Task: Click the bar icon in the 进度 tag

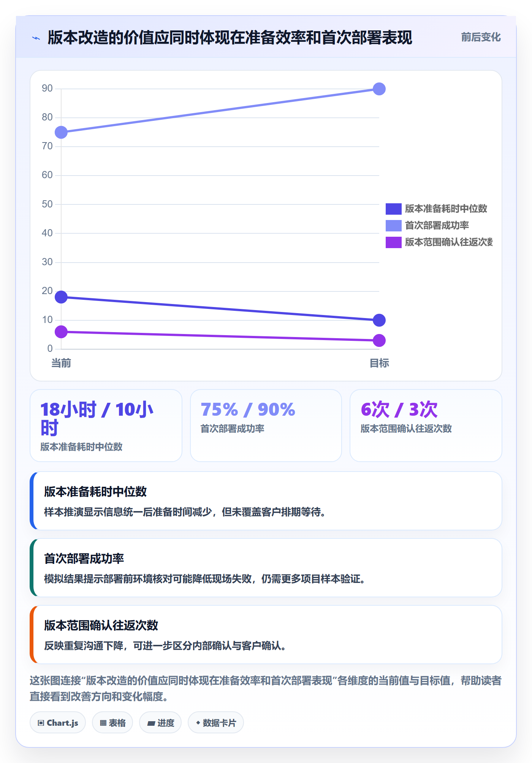Action: (151, 723)
